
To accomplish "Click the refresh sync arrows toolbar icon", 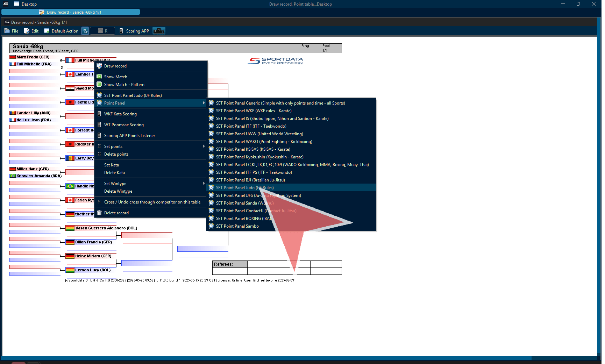I will tap(85, 31).
